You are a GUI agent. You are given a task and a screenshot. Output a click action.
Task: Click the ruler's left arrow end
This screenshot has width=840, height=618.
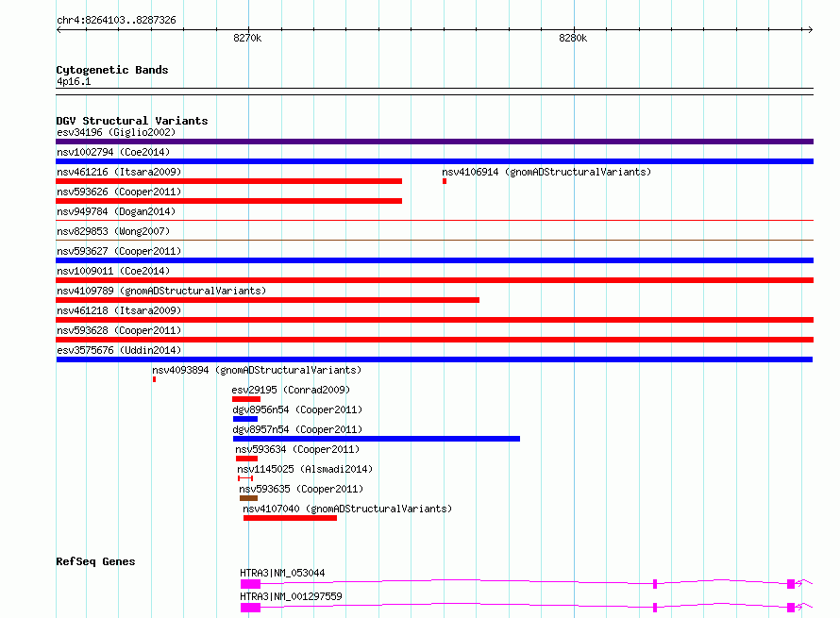tap(59, 29)
